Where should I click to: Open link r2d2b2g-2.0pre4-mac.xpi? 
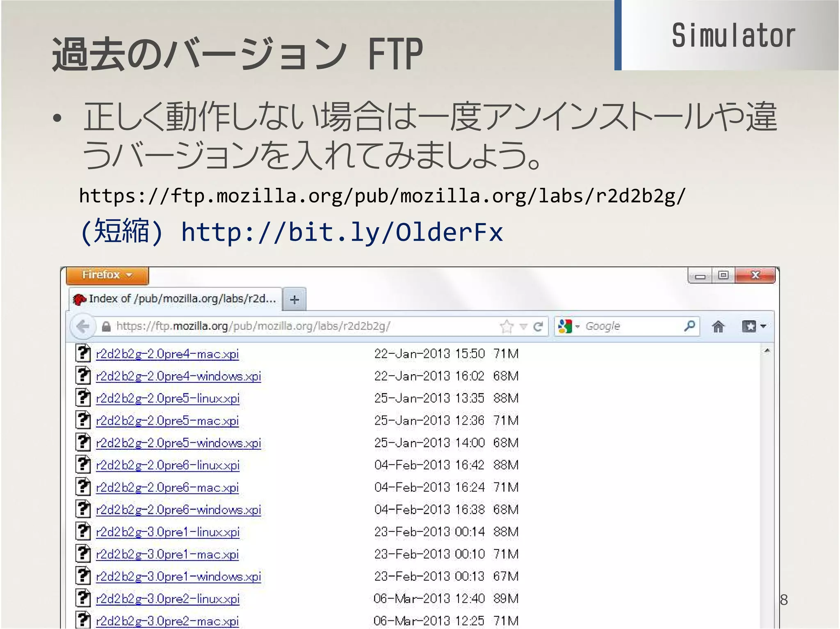point(167,354)
